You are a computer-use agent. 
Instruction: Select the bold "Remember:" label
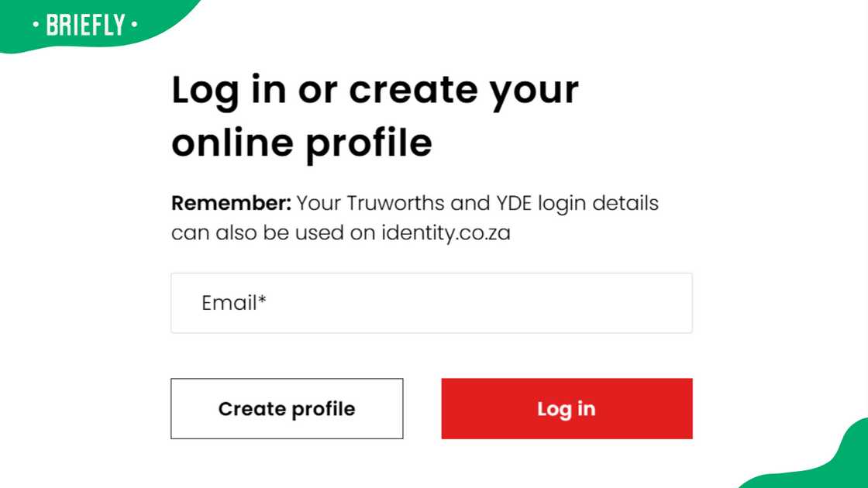(x=231, y=204)
